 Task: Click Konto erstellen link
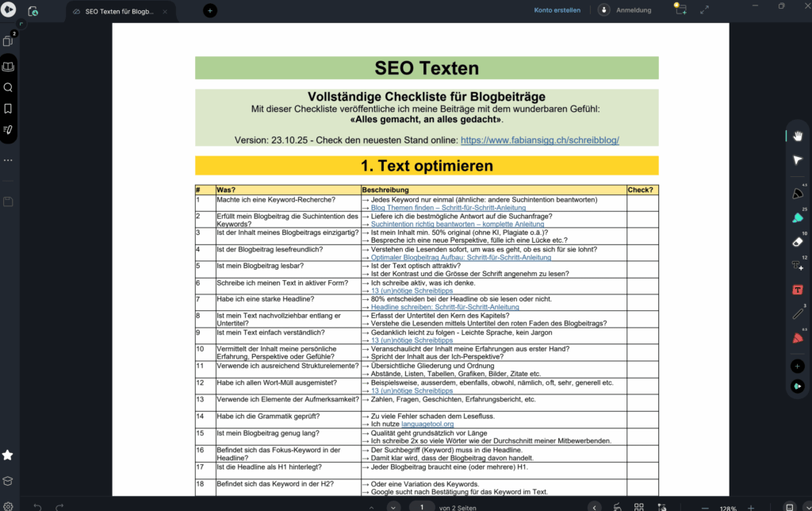[x=557, y=10]
